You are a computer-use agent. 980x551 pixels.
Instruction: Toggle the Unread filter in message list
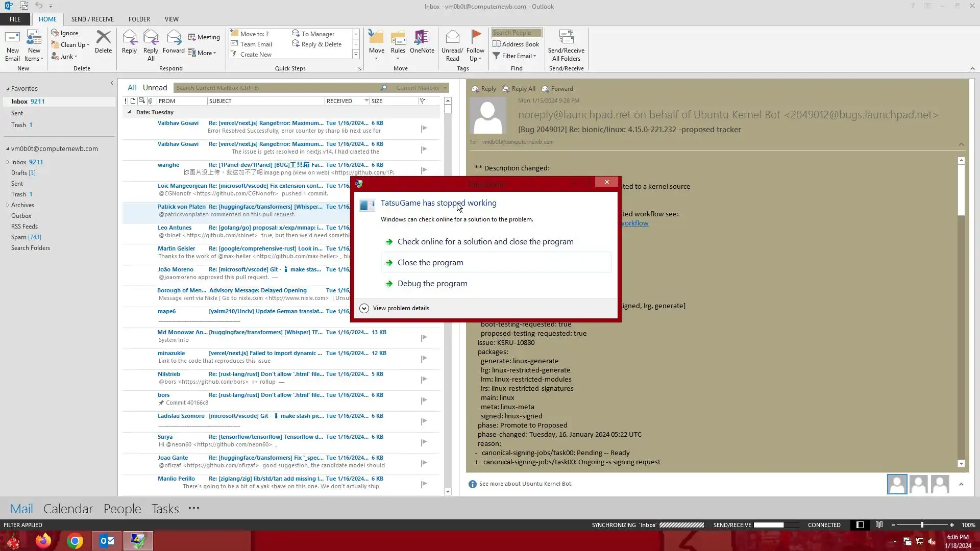coord(155,88)
